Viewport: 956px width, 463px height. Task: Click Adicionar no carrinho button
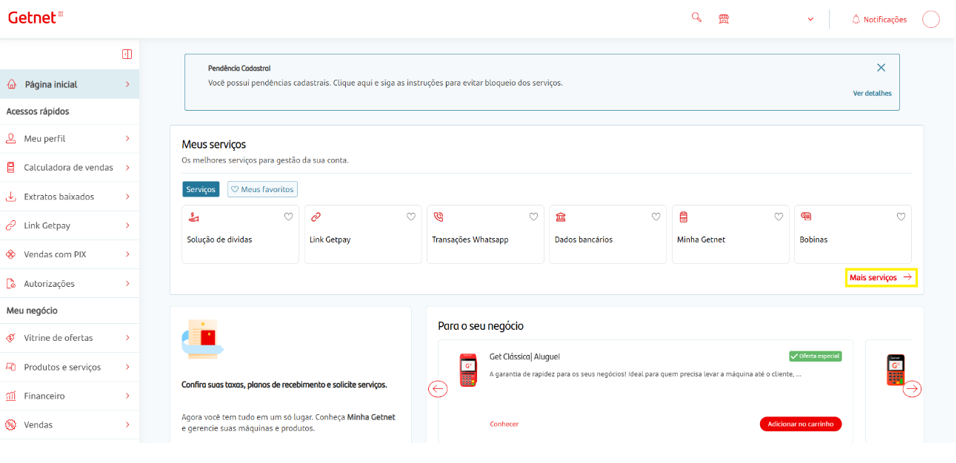pos(801,424)
